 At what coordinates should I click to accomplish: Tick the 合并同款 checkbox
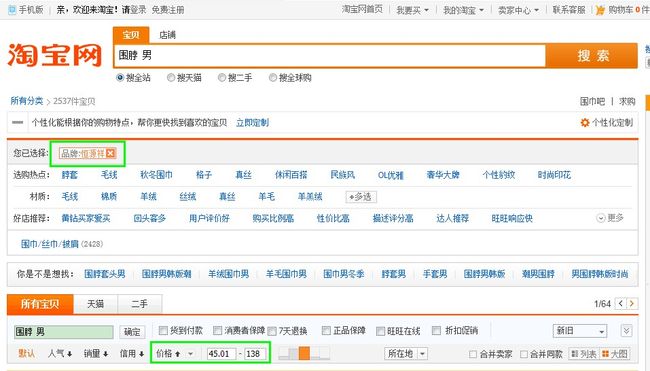tap(524, 354)
